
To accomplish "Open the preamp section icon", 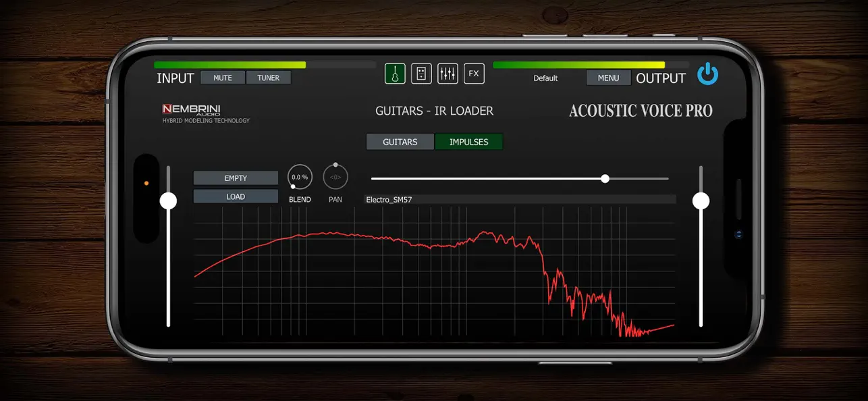I will click(x=421, y=74).
